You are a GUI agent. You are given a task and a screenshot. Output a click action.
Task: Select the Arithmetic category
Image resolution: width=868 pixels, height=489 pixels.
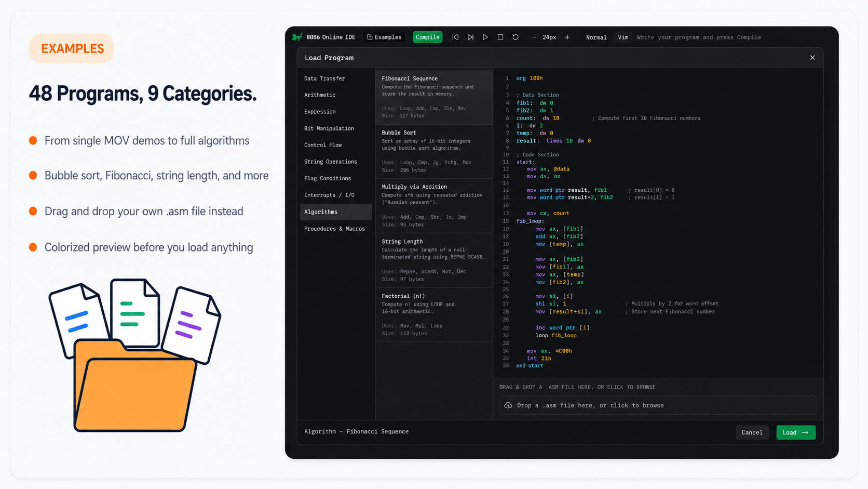coord(335,95)
